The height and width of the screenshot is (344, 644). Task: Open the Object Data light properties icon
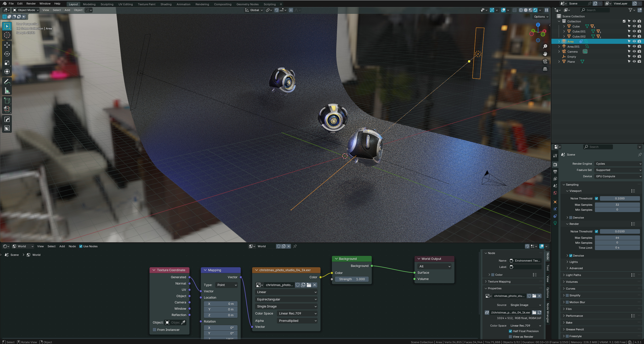pos(555,223)
